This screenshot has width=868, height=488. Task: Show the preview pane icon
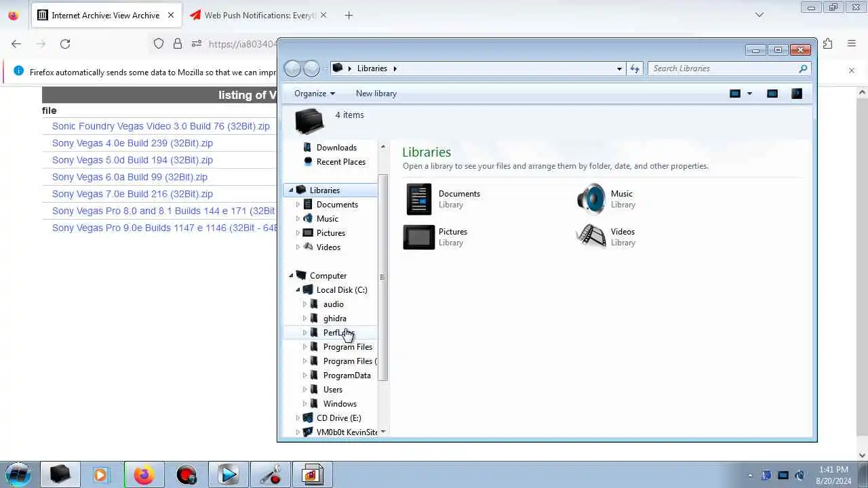pyautogui.click(x=772, y=94)
